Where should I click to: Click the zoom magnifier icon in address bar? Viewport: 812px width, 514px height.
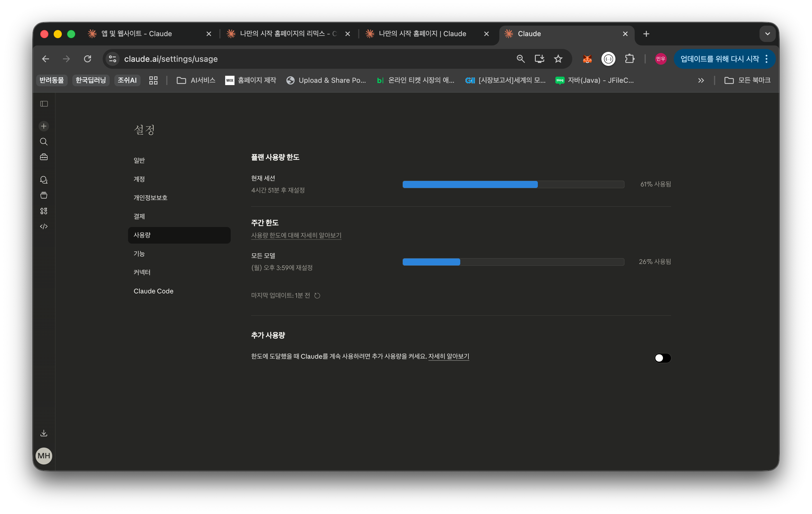tap(521, 59)
